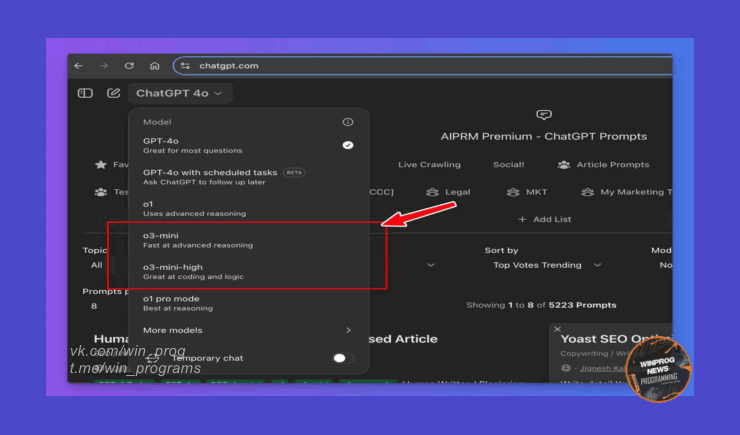
Task: Switch to the o3-mini model
Action: 248,240
